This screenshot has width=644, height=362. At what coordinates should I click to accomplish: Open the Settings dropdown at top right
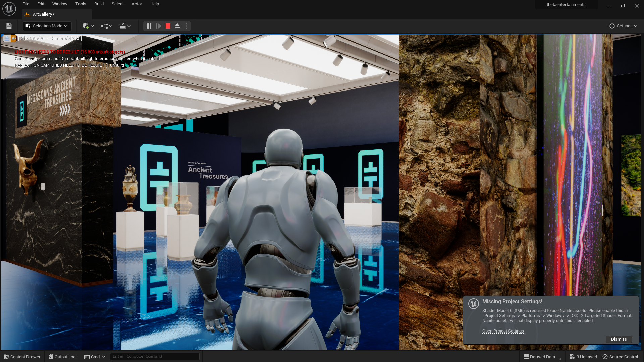click(623, 26)
